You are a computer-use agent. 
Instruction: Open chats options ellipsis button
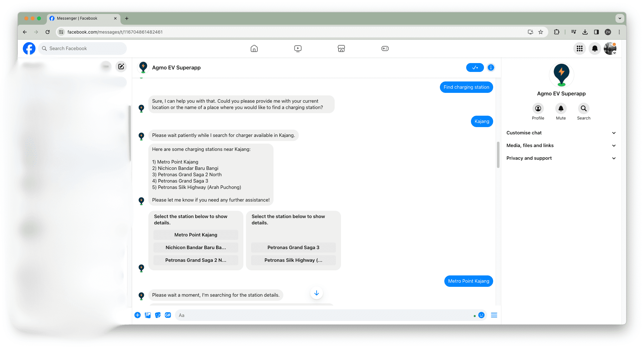[x=106, y=66]
